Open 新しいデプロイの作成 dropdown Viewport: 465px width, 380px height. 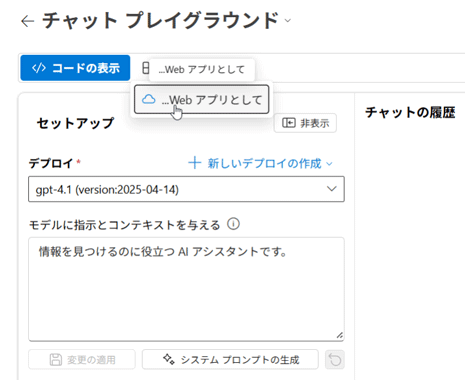pos(260,163)
